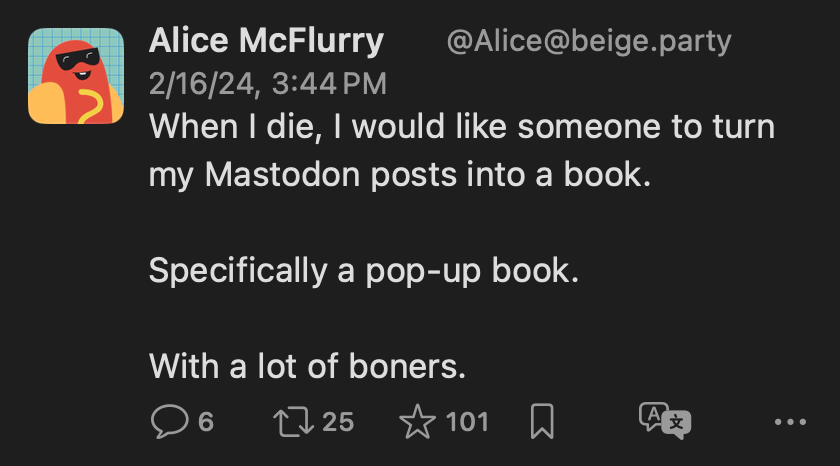Screen dimensions: 840x466
Task: Translate the post using the translate icon
Action: click(x=665, y=421)
